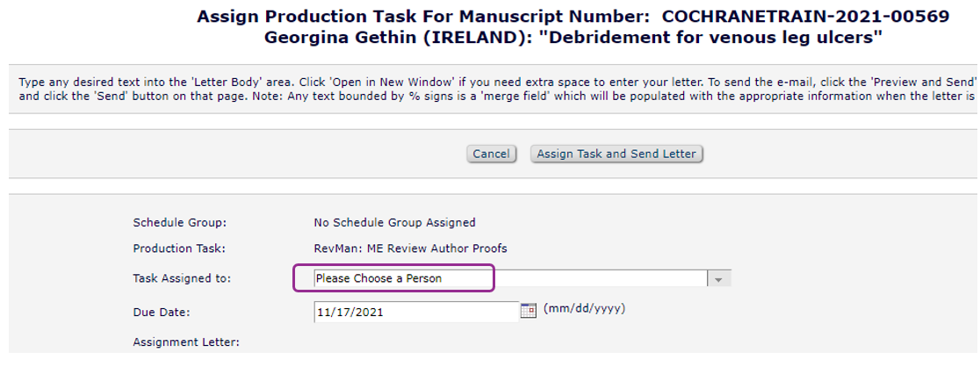
Task: Open the due date calendar picker icon
Action: [528, 311]
